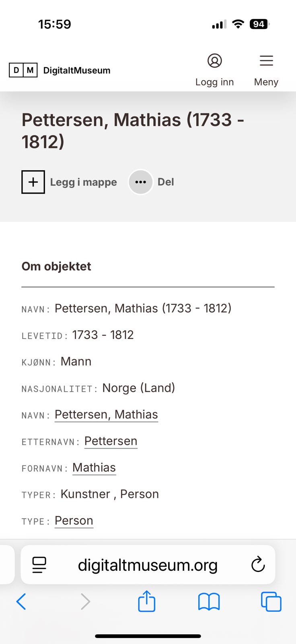The width and height of the screenshot is (296, 644).
Task: Reload the page with the refresh icon
Action: point(258,565)
